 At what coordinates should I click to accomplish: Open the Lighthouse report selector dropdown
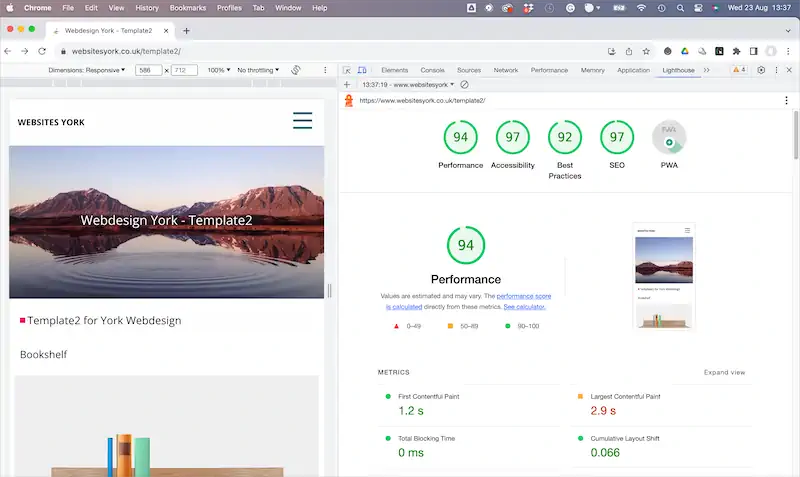pyautogui.click(x=408, y=85)
